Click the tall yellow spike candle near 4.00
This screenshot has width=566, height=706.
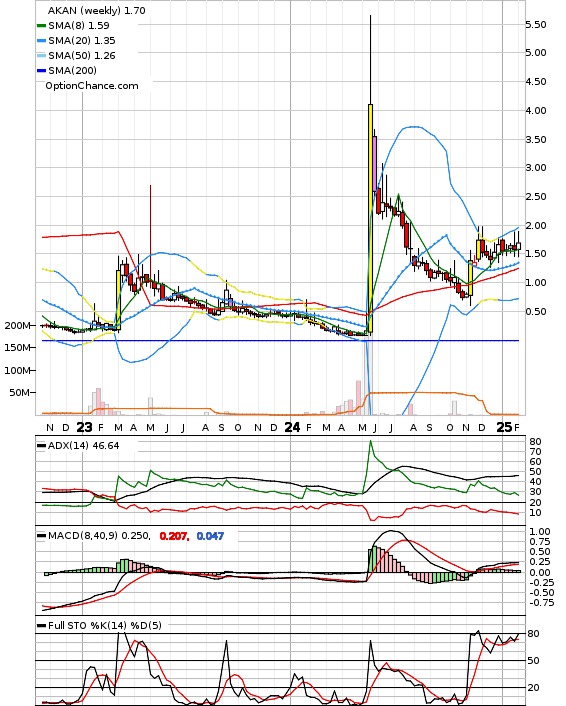tap(370, 218)
